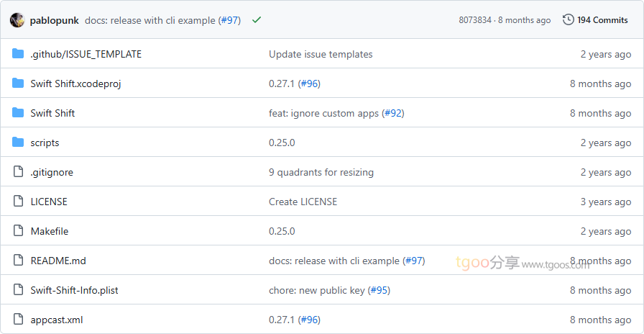This screenshot has height=334, width=644.
Task: Click the file icon beside appcast.xml
Action: tap(18, 320)
